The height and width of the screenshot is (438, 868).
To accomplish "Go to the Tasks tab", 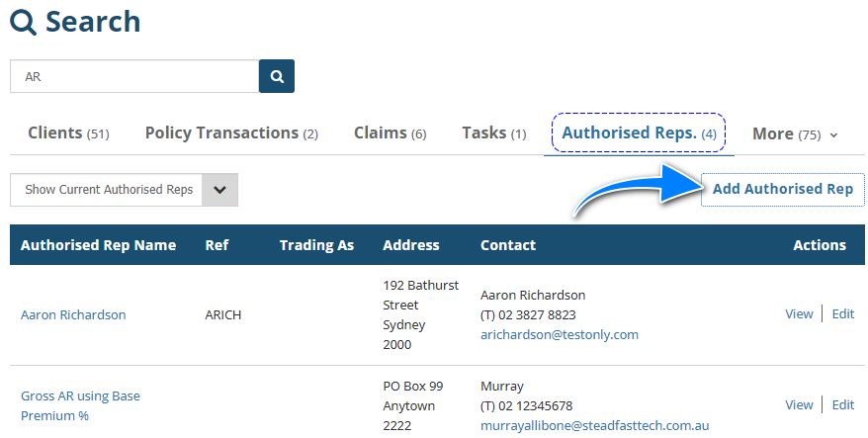I will pyautogui.click(x=493, y=133).
